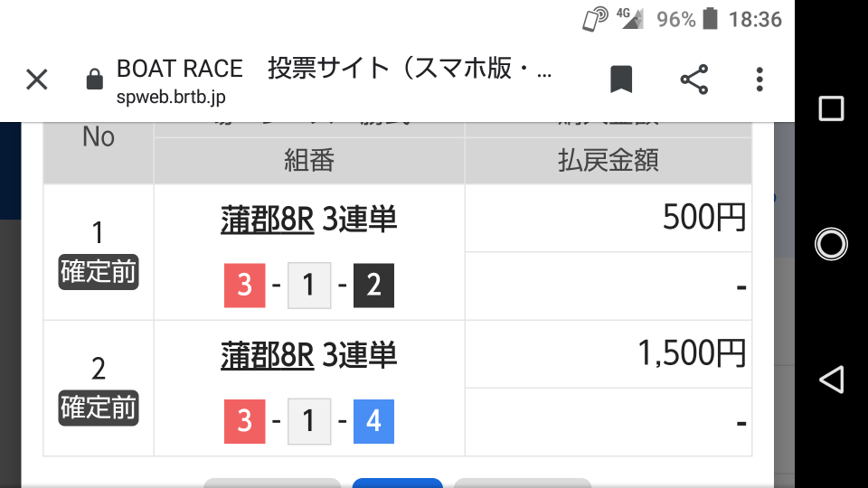868x488 pixels.
Task: Tap the battery icon in status bar
Action: (x=712, y=18)
